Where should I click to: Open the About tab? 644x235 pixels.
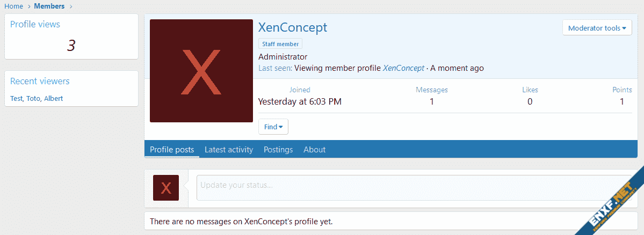[314, 150]
